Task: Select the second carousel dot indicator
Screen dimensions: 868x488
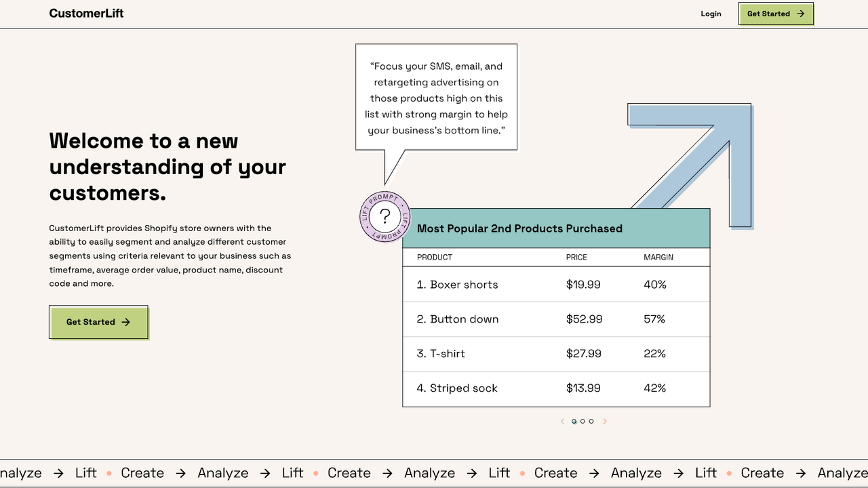Action: [583, 422]
